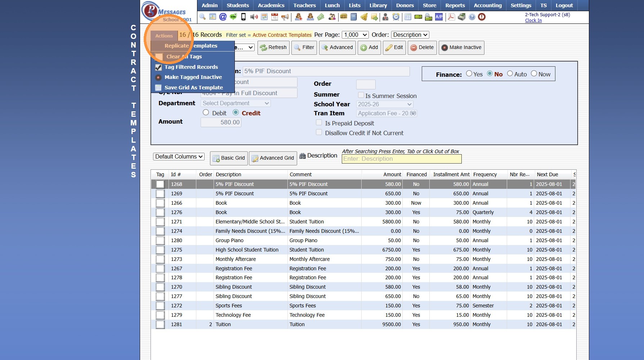The image size is (644, 360).
Task: Select Save Grid As Template menu entry
Action: (193, 88)
